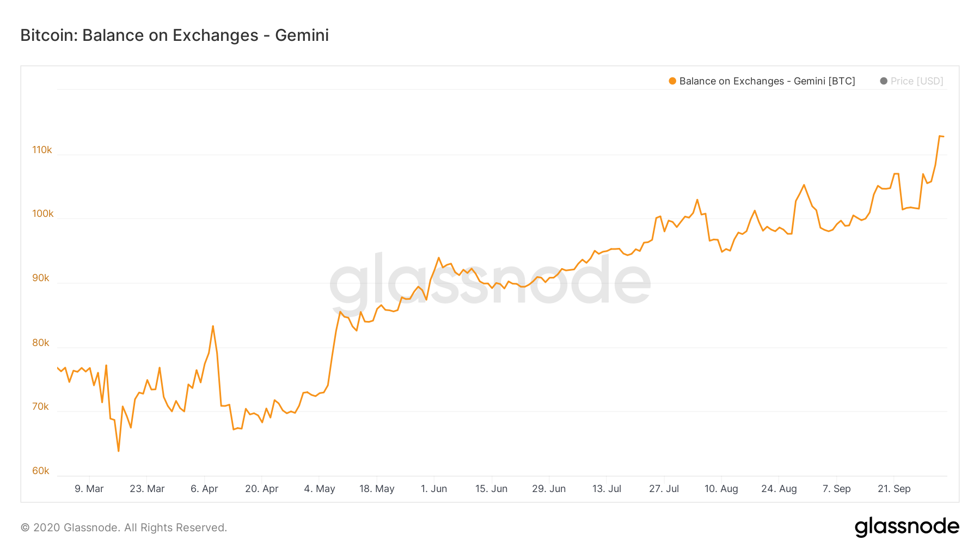Image resolution: width=980 pixels, height=552 pixels.
Task: Click the chart title Bitcoin: Balance on Exchanges
Action: click(174, 35)
